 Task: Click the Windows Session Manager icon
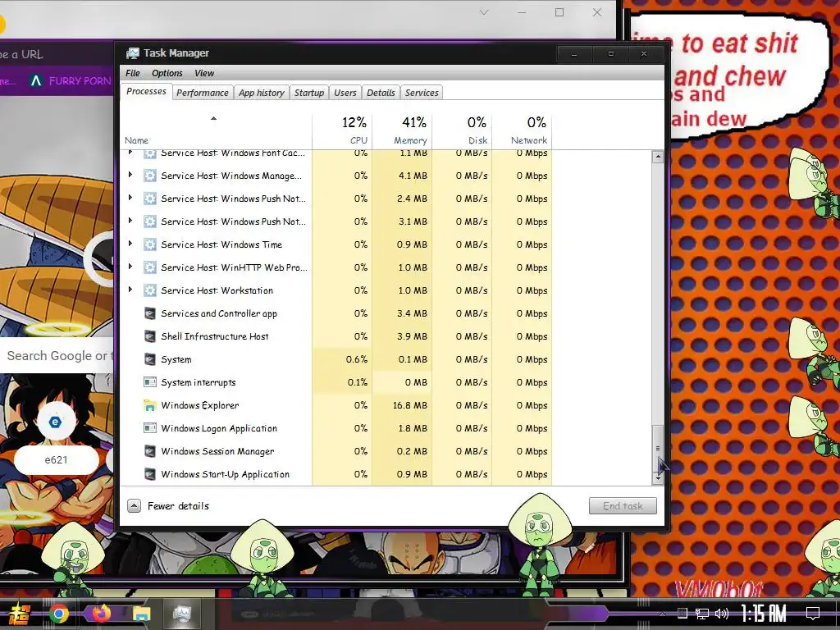tap(150, 452)
